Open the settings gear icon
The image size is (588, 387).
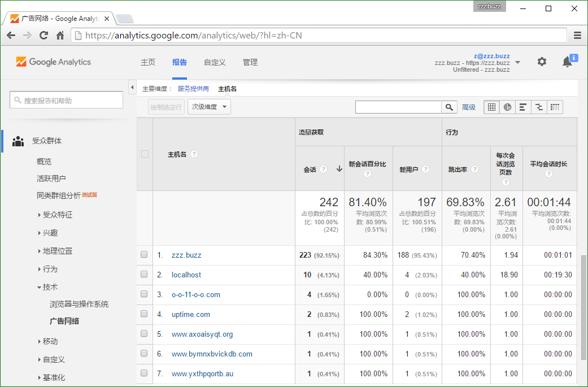(542, 62)
